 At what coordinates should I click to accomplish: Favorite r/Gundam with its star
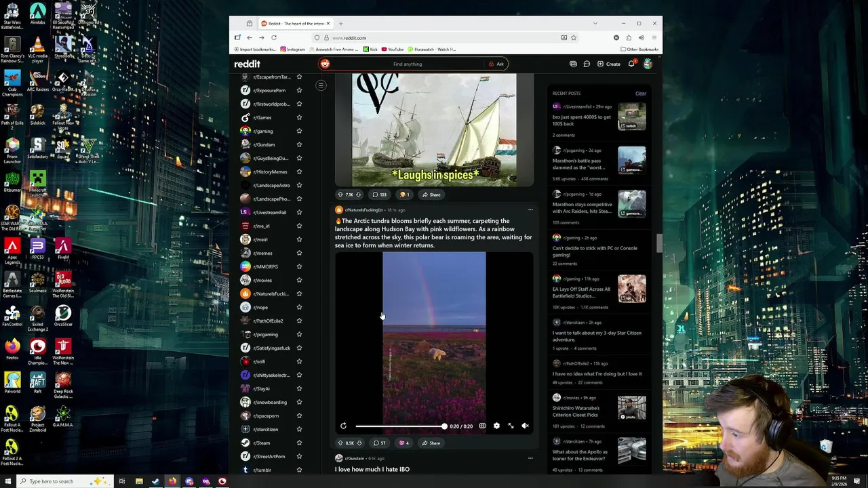[x=299, y=144]
